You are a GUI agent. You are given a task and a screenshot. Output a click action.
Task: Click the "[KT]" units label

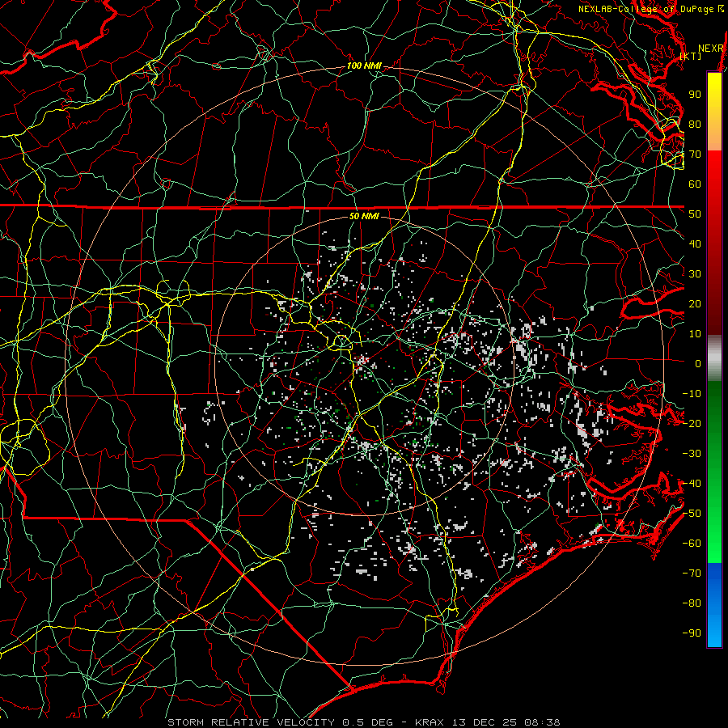pyautogui.click(x=691, y=56)
